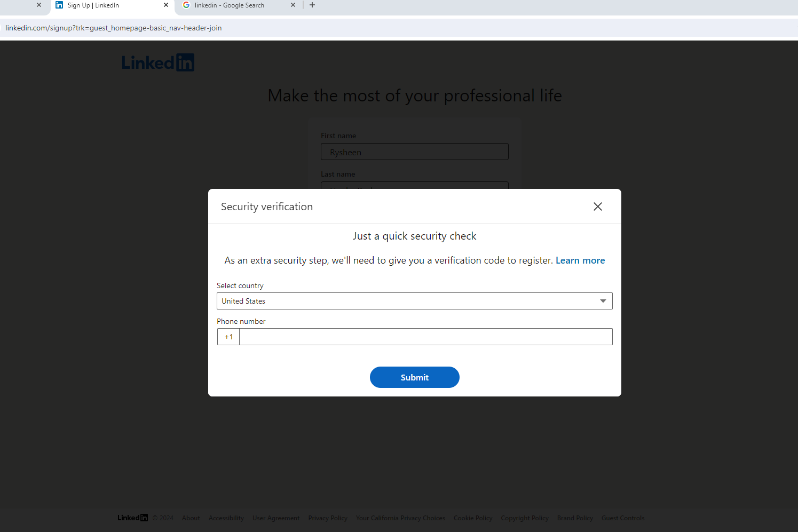Submit the phone number verification
The height and width of the screenshot is (532, 798).
point(415,377)
